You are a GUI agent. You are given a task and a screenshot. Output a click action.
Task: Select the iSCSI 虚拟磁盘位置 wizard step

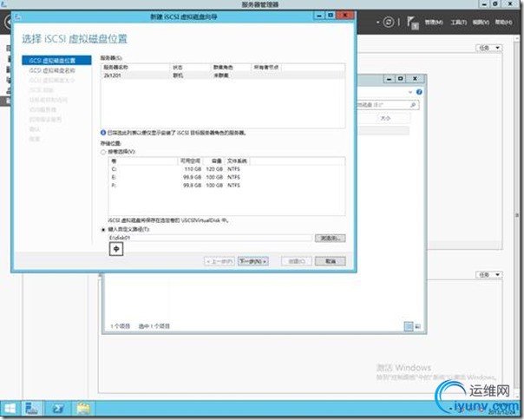pos(56,60)
